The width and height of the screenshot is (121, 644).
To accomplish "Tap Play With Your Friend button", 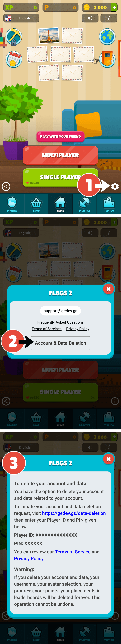I will tap(60, 137).
